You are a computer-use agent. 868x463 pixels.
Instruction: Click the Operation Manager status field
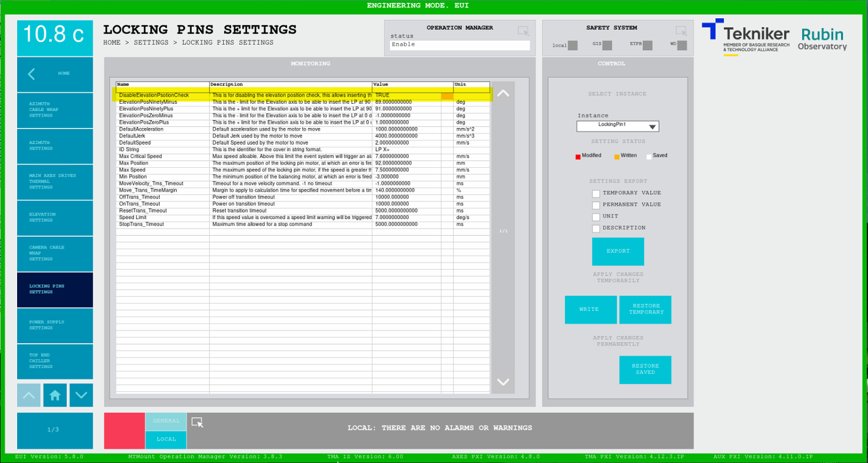pyautogui.click(x=459, y=45)
